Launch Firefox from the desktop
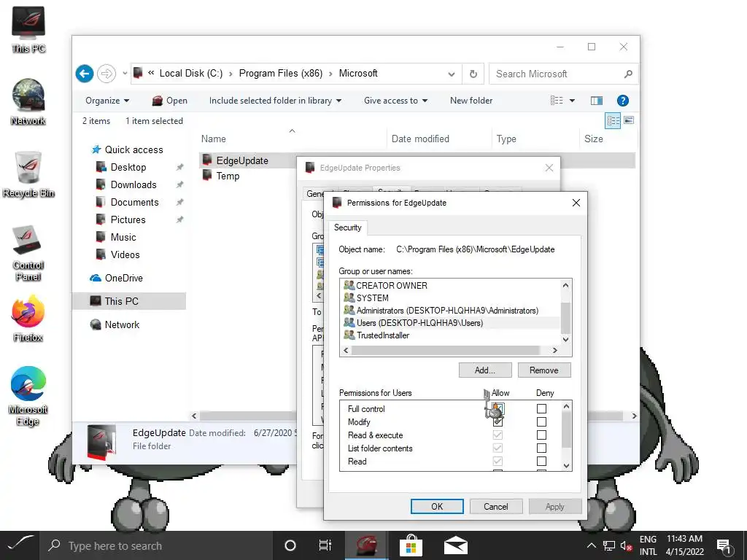The height and width of the screenshot is (560, 747). [x=28, y=319]
